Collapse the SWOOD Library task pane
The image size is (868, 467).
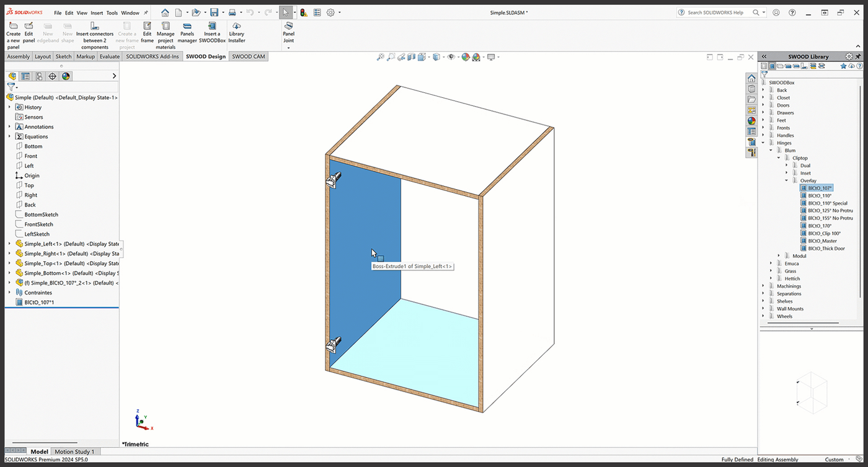[764, 56]
